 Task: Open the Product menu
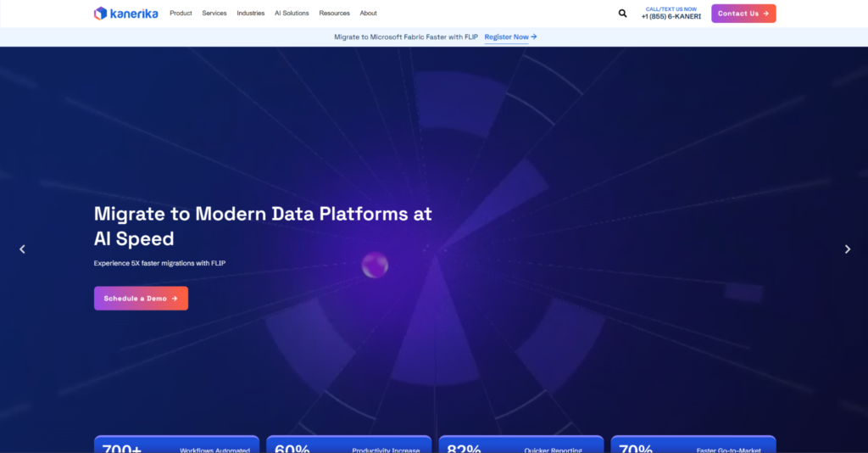pyautogui.click(x=181, y=14)
